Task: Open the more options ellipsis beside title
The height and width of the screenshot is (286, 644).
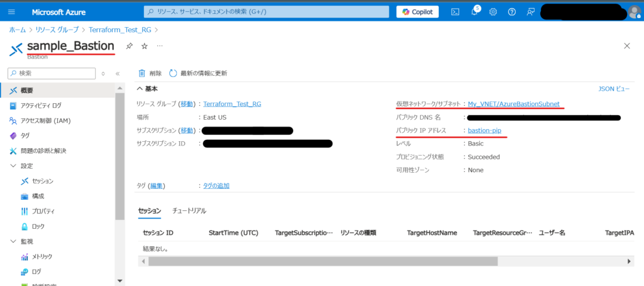Action: [160, 46]
